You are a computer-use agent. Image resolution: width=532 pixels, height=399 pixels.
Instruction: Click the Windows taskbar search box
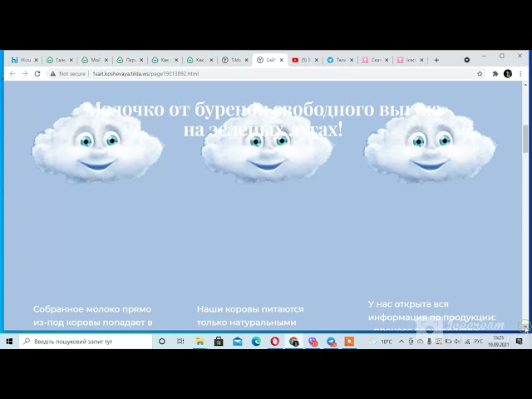pos(86,342)
